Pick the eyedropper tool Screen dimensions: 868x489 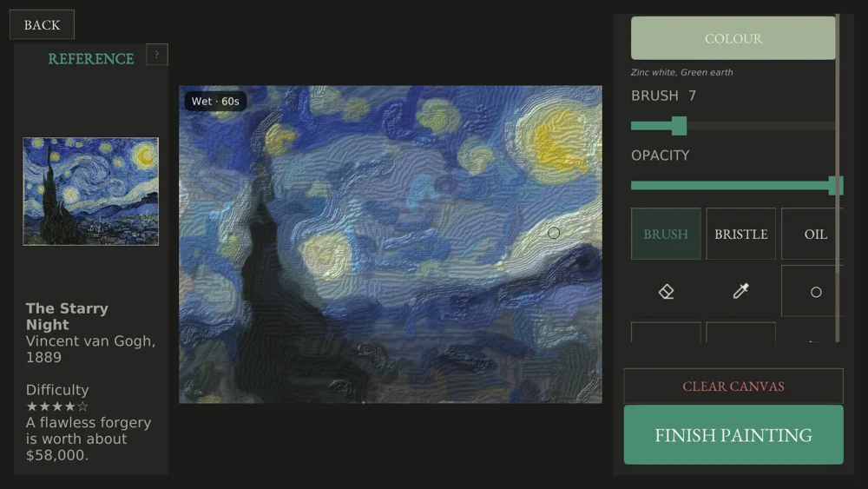pyautogui.click(x=740, y=291)
